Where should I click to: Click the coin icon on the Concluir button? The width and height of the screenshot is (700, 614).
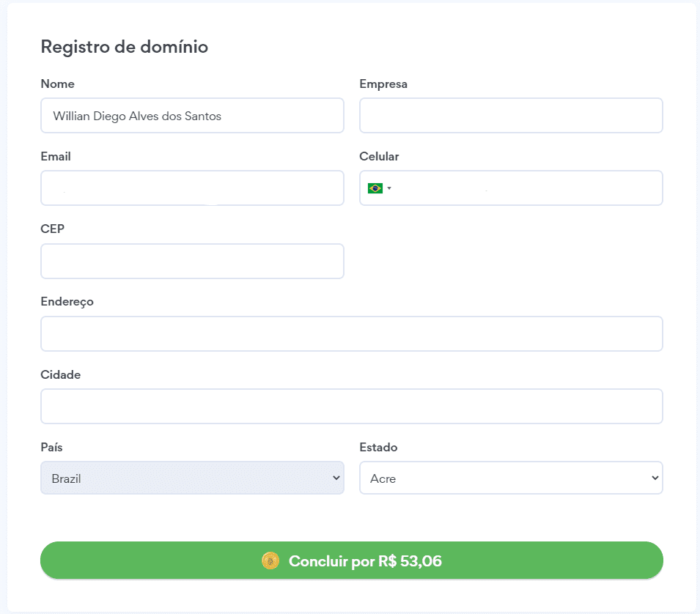click(271, 561)
